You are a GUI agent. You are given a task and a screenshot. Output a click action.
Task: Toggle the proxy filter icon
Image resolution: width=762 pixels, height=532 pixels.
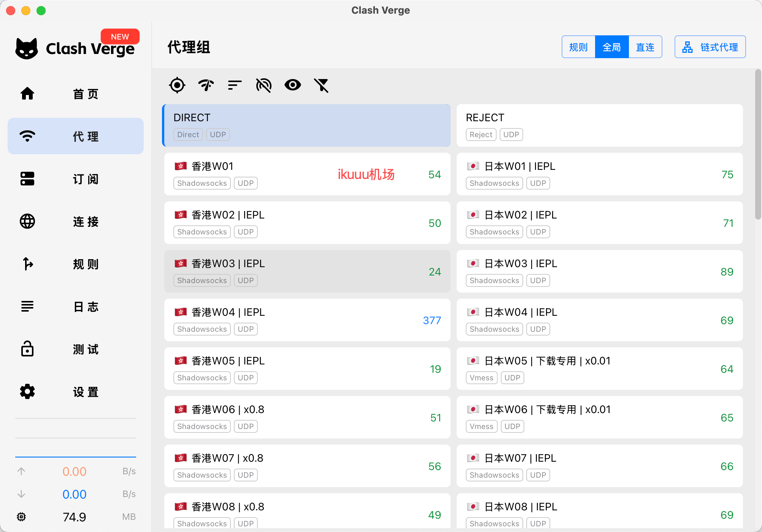tap(321, 85)
